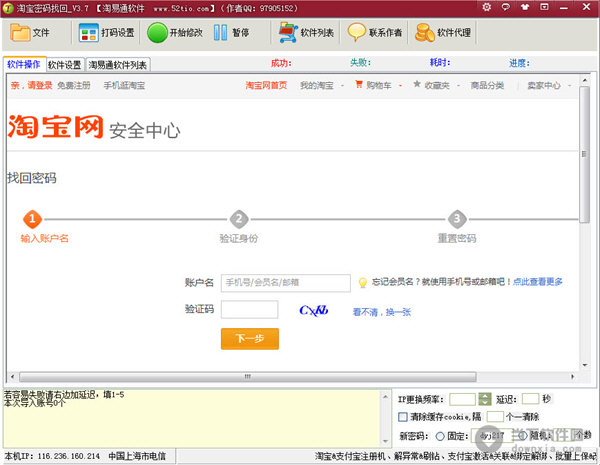
Task: Open 软件代理 coins icon
Action: 425,33
